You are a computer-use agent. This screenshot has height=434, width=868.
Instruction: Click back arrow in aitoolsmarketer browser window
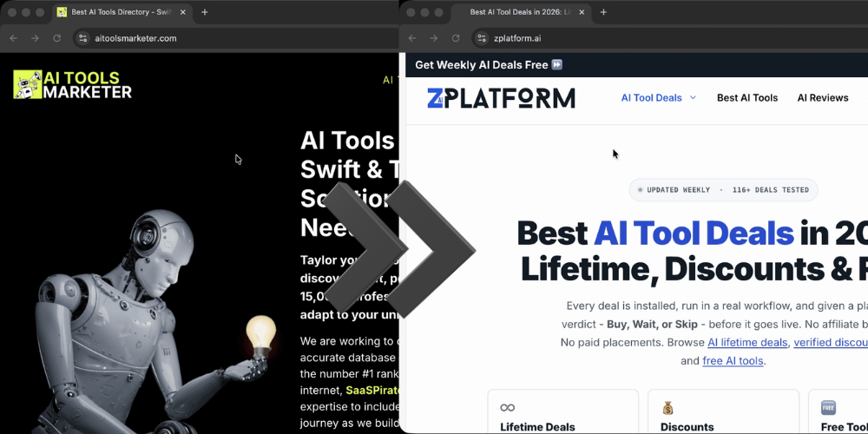[13, 38]
